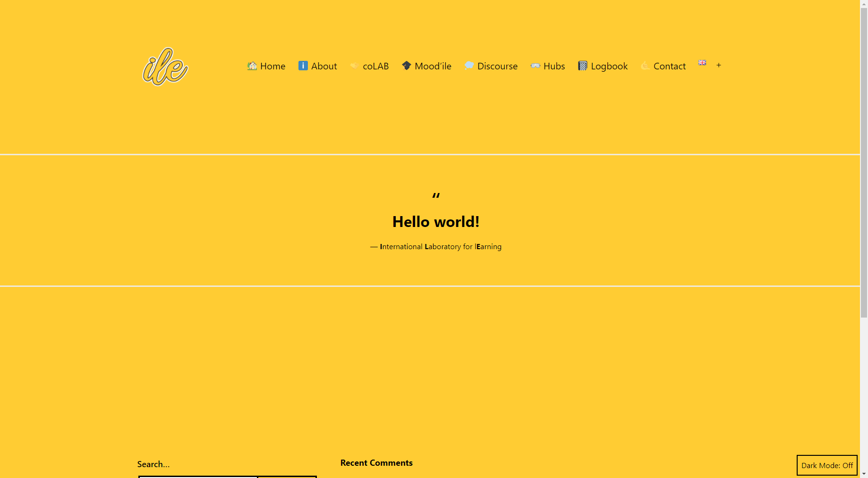868x478 pixels.
Task: Go to the Home menu item
Action: [x=272, y=66]
